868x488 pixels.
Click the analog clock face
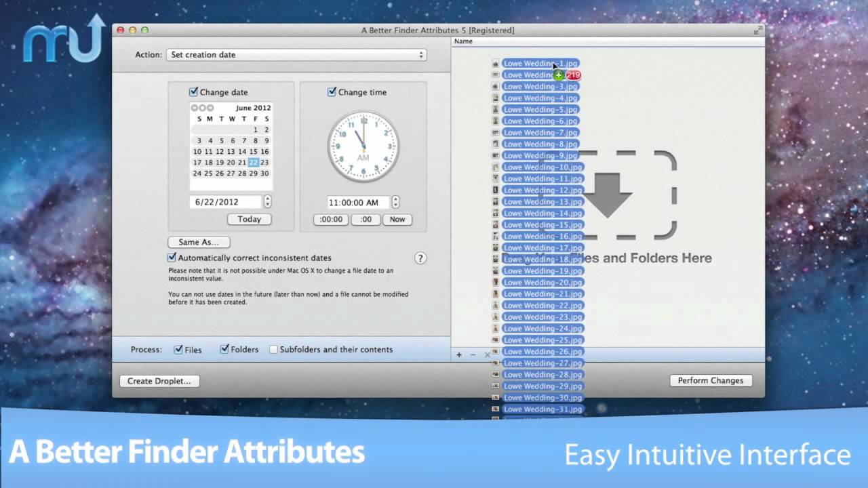pyautogui.click(x=363, y=147)
